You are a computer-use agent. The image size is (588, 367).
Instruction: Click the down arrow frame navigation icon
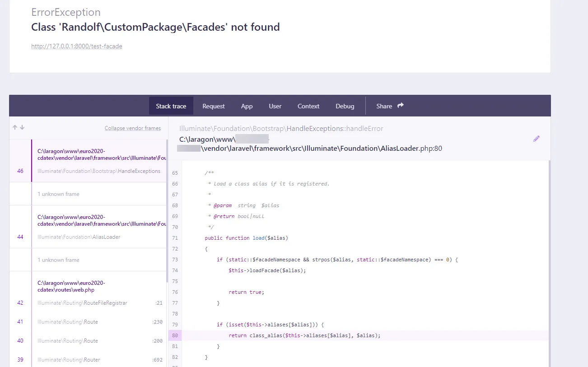(x=22, y=128)
